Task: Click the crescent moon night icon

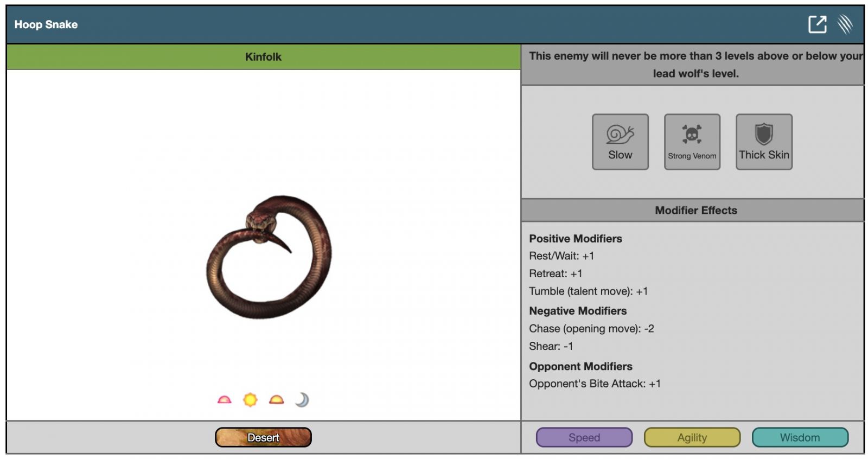Action: point(302,400)
